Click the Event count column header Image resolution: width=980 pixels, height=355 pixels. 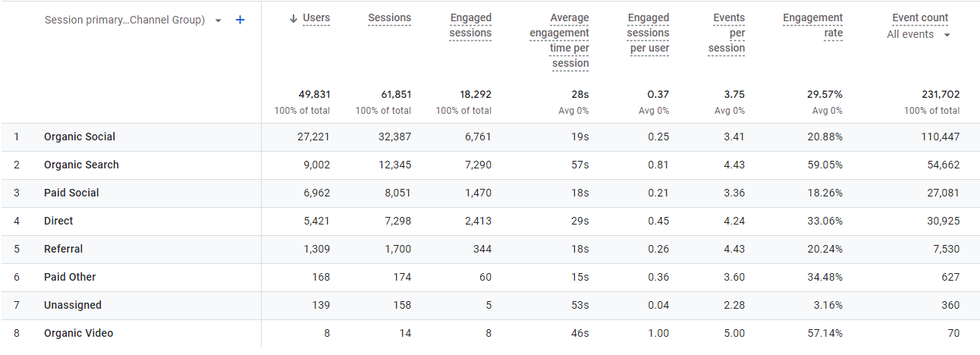(920, 18)
